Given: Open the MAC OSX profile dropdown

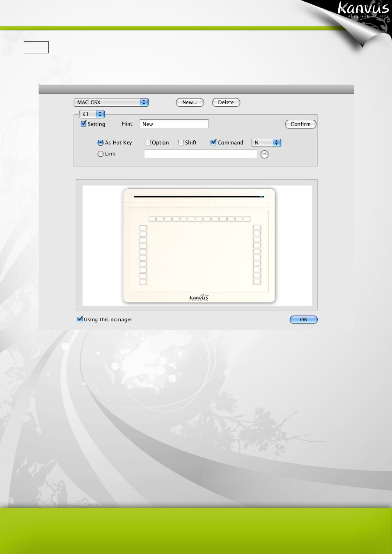Looking at the screenshot, I should point(111,102).
